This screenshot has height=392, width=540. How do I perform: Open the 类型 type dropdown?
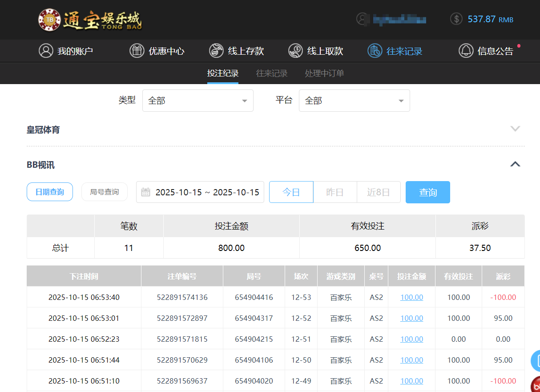click(197, 101)
